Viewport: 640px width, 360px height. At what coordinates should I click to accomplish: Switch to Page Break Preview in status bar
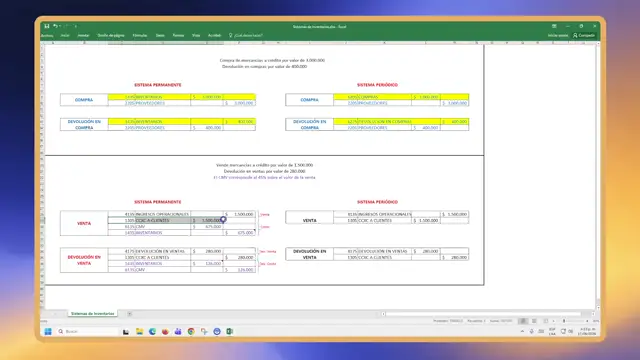pyautogui.click(x=545, y=321)
